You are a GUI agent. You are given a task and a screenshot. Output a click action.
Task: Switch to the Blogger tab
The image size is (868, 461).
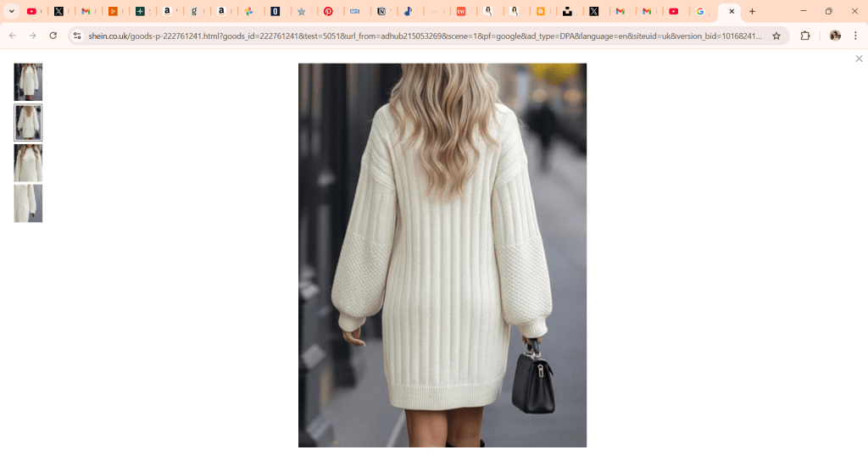pyautogui.click(x=541, y=12)
